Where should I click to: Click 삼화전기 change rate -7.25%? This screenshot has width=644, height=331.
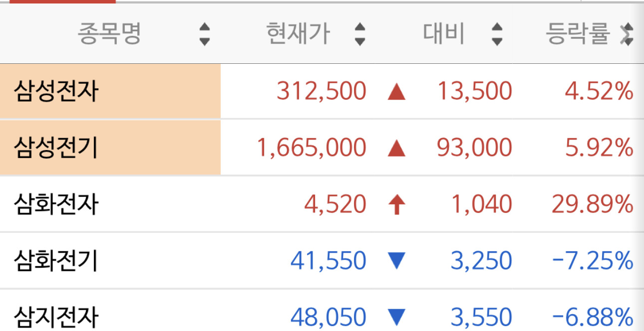coord(593,261)
